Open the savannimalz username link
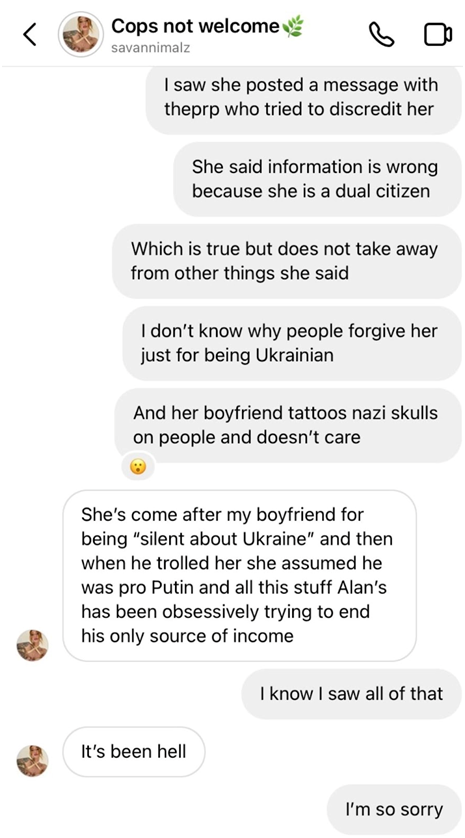Screen dimensions: 465x838 tap(151, 48)
